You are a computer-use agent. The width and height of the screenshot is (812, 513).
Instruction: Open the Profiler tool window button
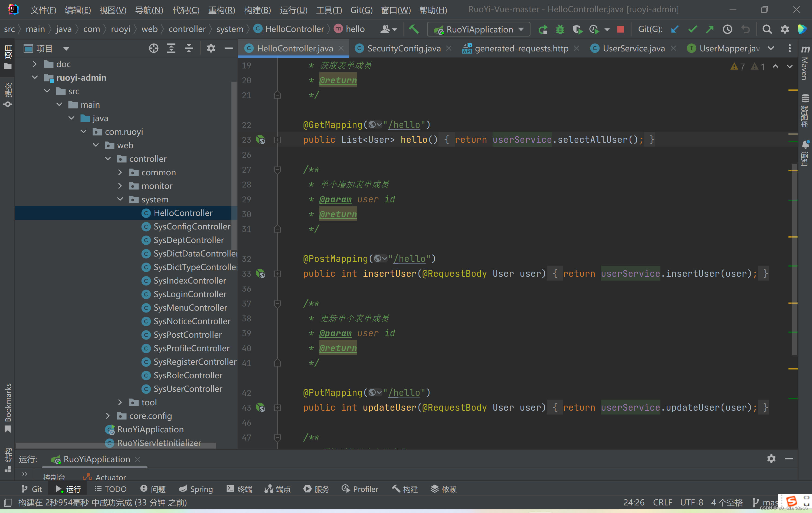(360, 489)
